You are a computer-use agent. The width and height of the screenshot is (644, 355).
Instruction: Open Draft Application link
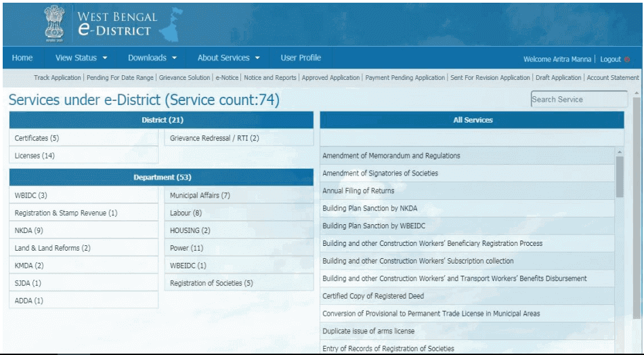(x=558, y=78)
